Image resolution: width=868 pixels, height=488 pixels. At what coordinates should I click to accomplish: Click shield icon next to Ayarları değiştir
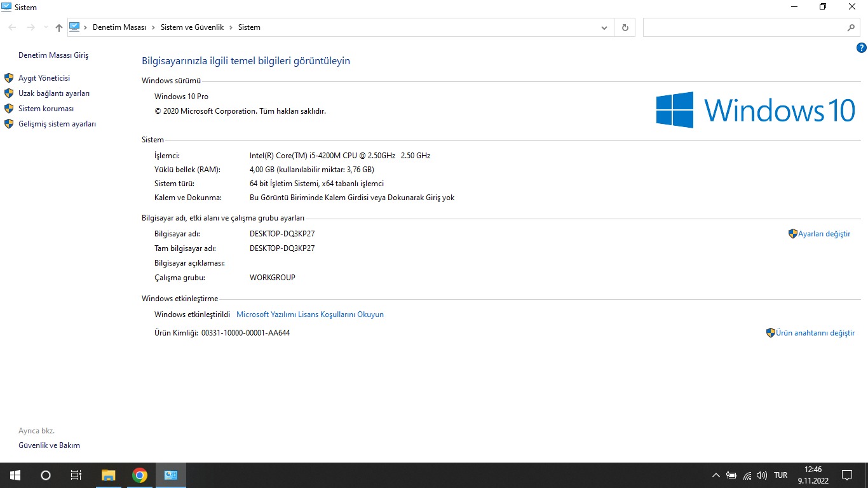[792, 234]
